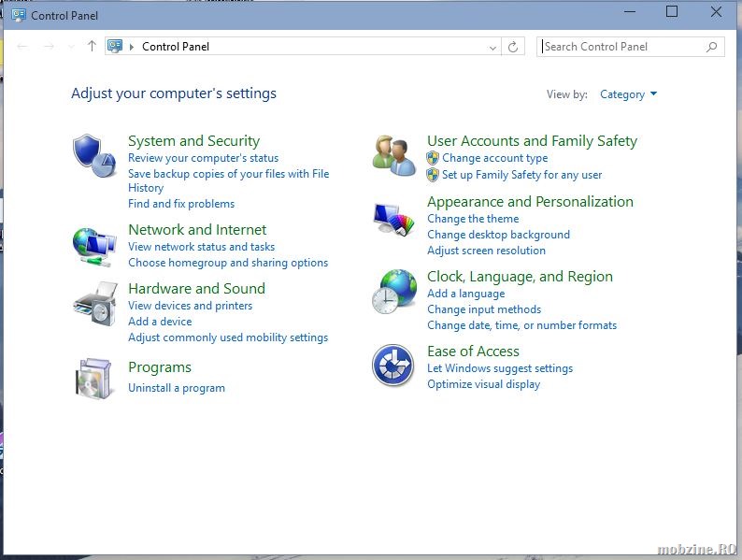Open Save backup copies with File History
This screenshot has height=560, width=742.
(x=229, y=180)
